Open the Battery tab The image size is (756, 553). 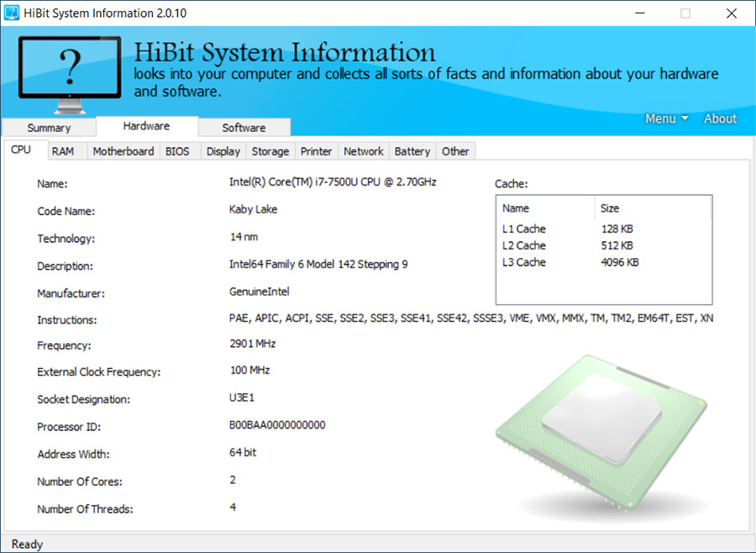pyautogui.click(x=412, y=151)
